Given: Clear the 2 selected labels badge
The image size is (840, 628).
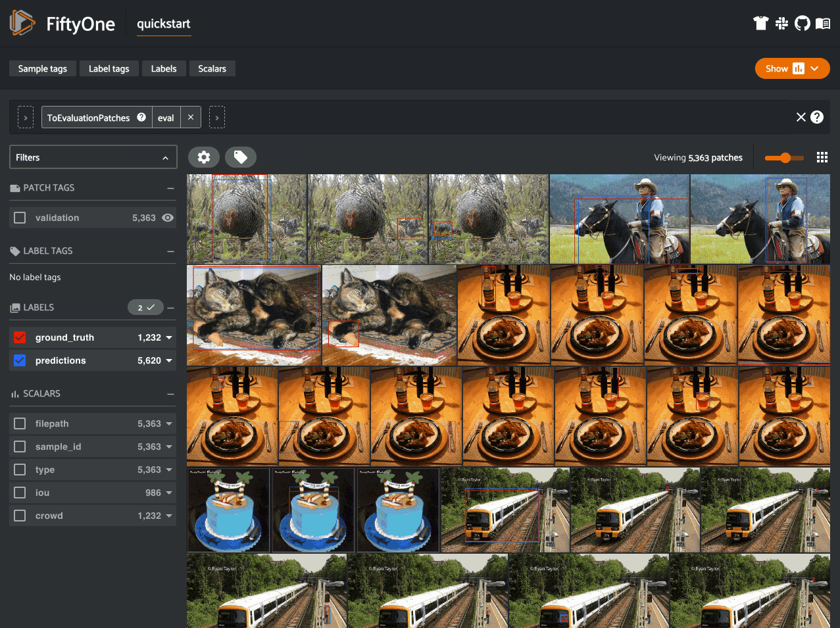Looking at the screenshot, I should click(145, 308).
